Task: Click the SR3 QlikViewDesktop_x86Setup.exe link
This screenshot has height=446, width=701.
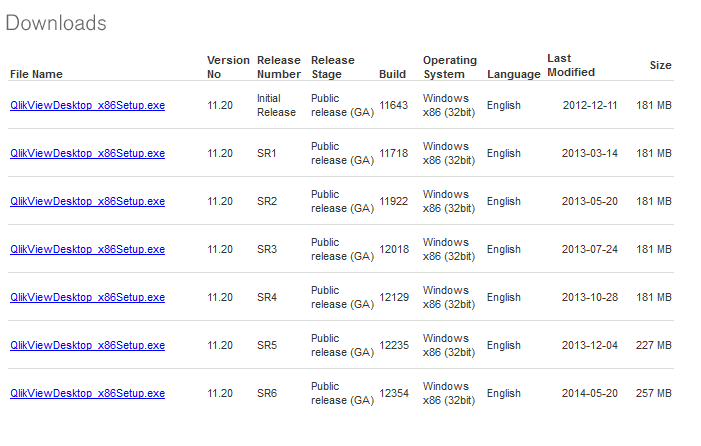Action: pyautogui.click(x=87, y=250)
